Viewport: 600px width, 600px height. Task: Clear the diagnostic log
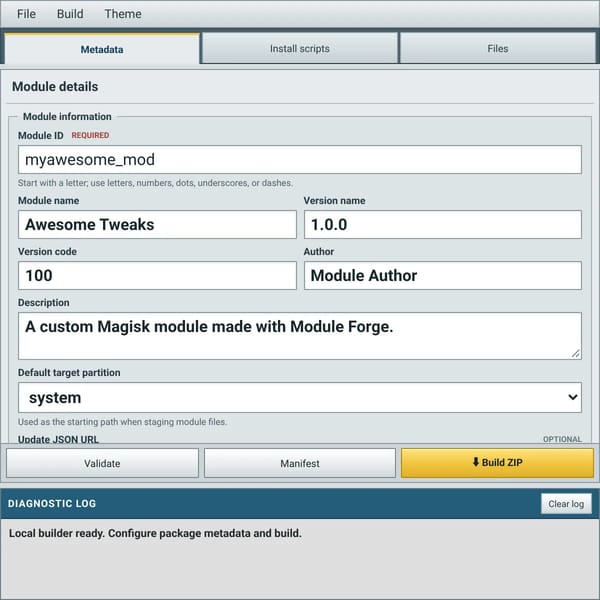(566, 504)
